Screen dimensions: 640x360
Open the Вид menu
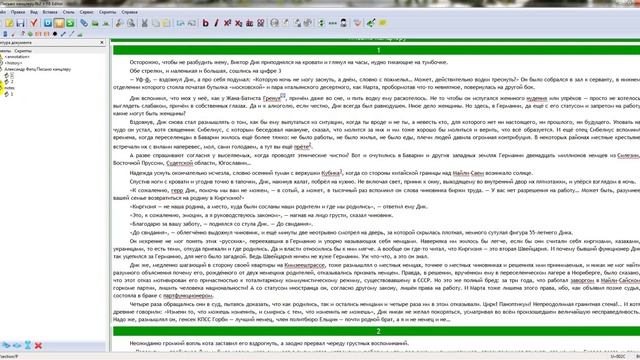(34, 12)
